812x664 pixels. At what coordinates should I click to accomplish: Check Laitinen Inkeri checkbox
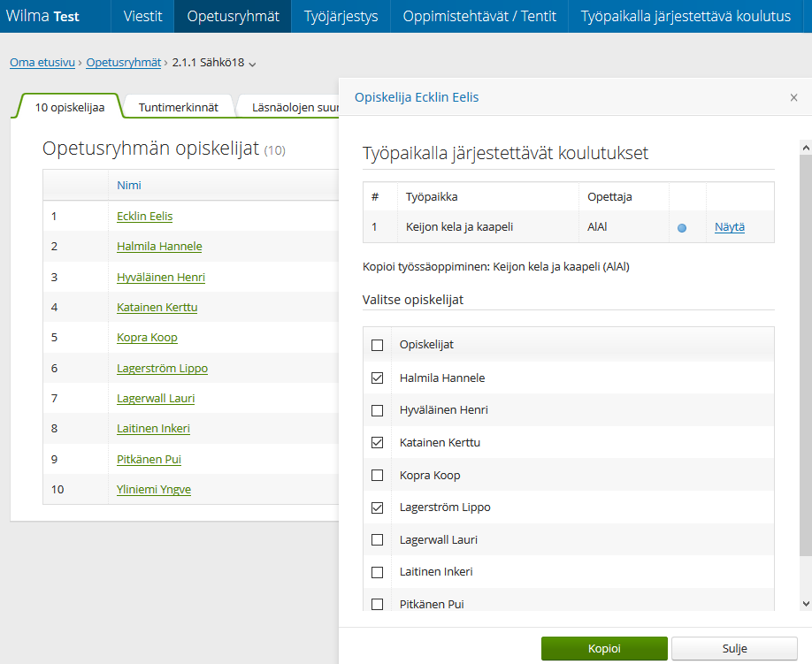click(x=378, y=572)
